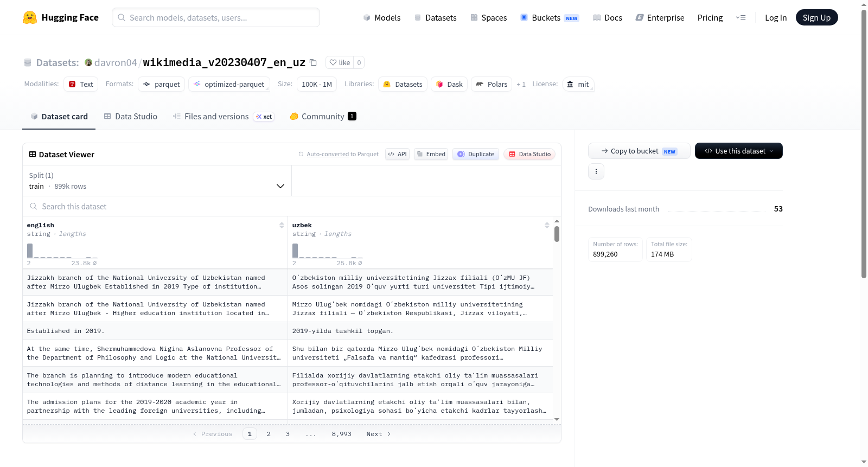Open Models in the top navigation
This screenshot has height=467, width=868.
382,17
